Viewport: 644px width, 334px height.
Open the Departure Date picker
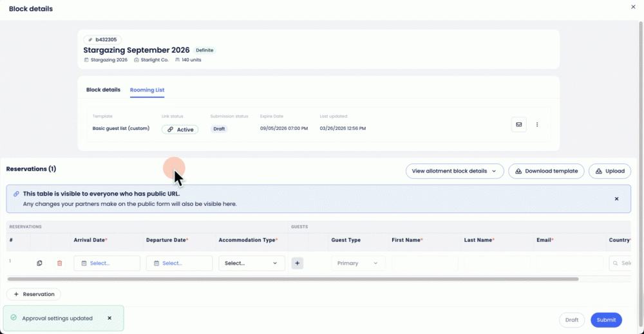(x=179, y=263)
